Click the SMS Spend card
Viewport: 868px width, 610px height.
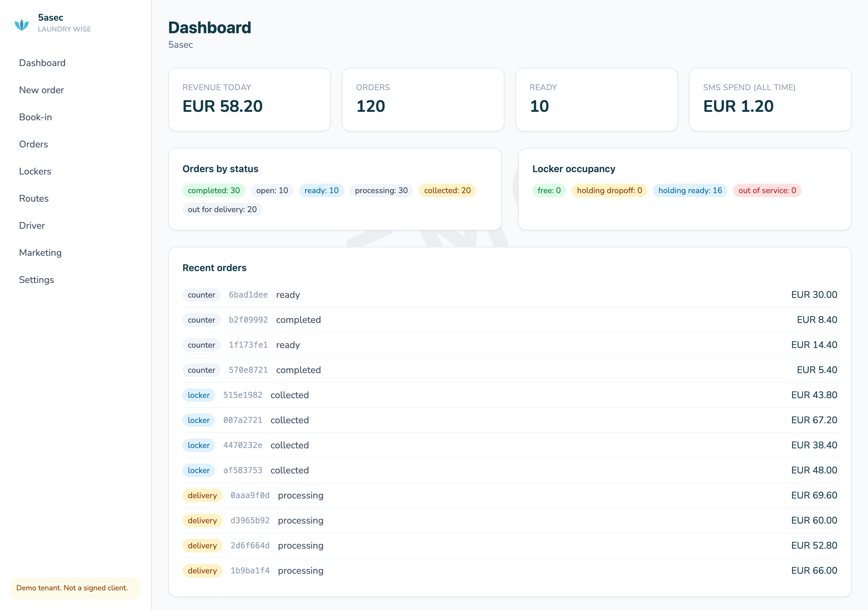tap(770, 100)
